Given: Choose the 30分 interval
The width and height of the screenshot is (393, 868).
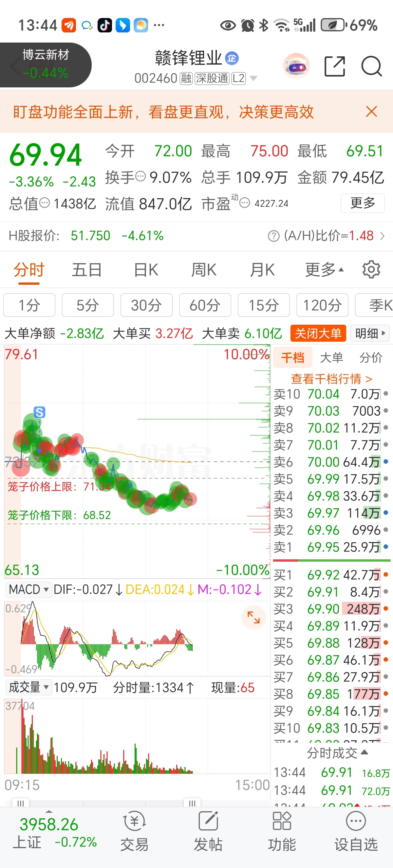Looking at the screenshot, I should click(x=146, y=305).
